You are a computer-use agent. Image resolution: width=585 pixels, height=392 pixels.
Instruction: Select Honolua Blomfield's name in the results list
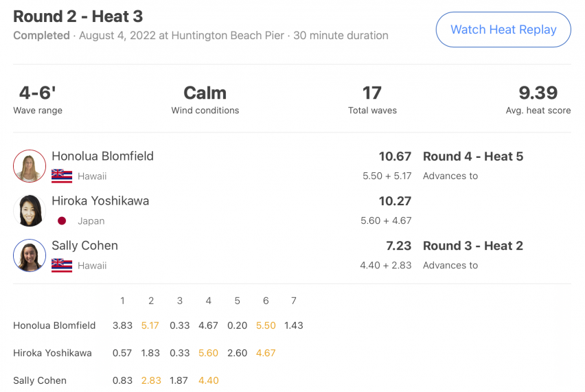[102, 156]
